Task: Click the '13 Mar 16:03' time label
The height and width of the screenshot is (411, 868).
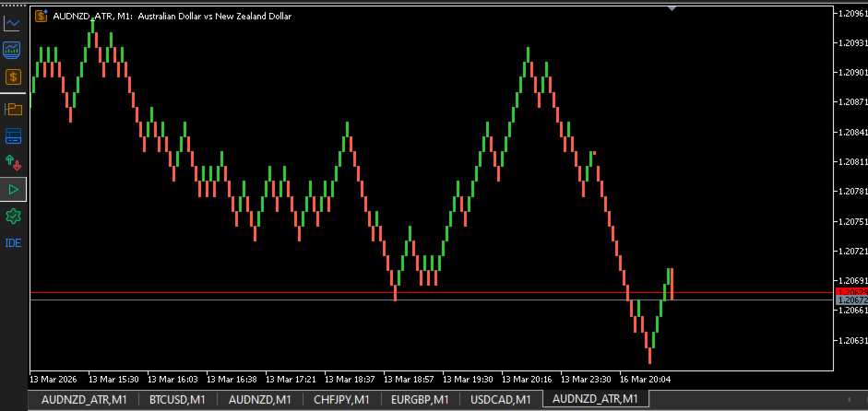Action: pyautogui.click(x=172, y=380)
